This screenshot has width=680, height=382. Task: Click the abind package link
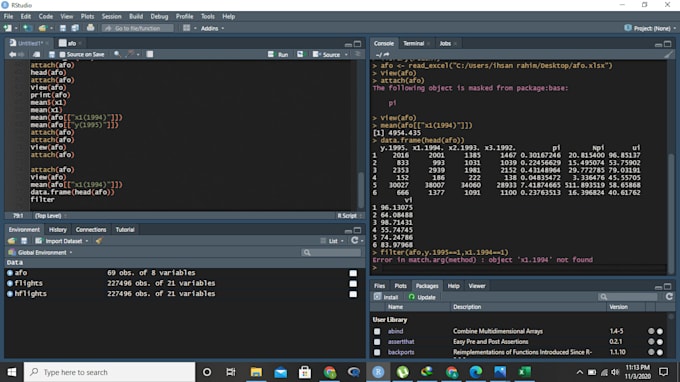395,331
